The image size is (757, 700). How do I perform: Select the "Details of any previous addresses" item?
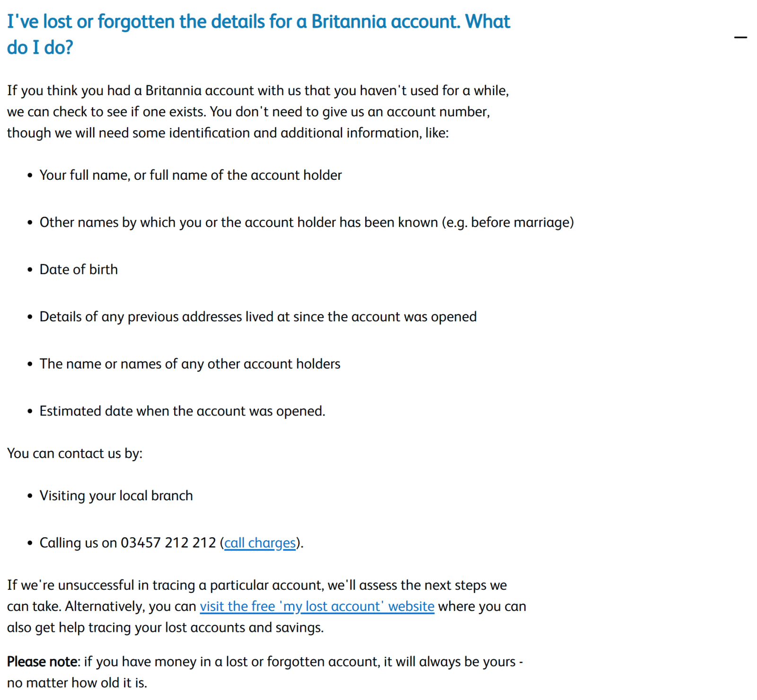[258, 317]
